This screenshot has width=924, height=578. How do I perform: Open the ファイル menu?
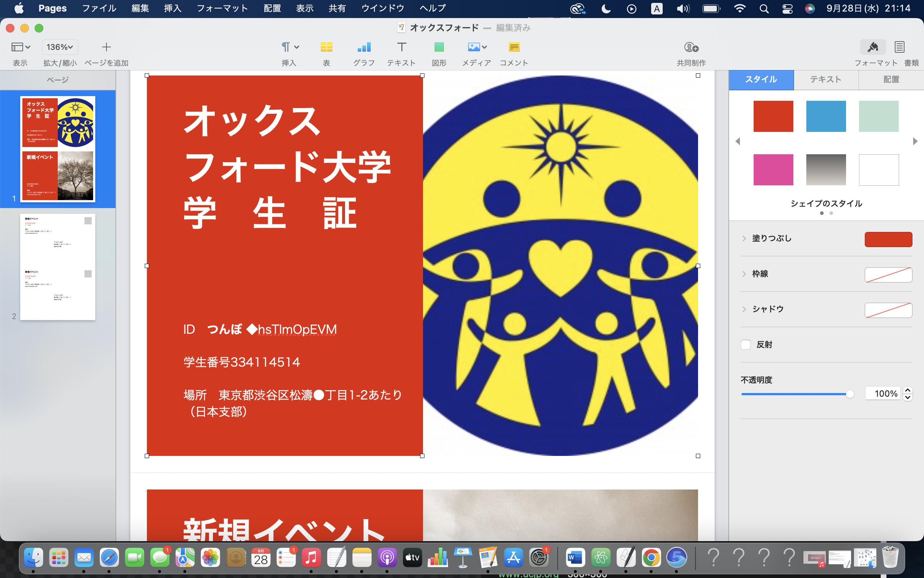point(99,8)
